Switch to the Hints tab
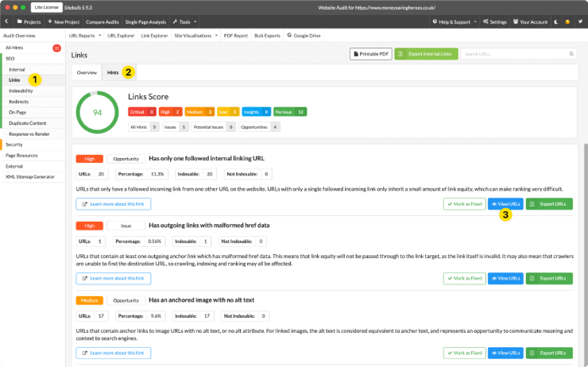 pos(113,72)
